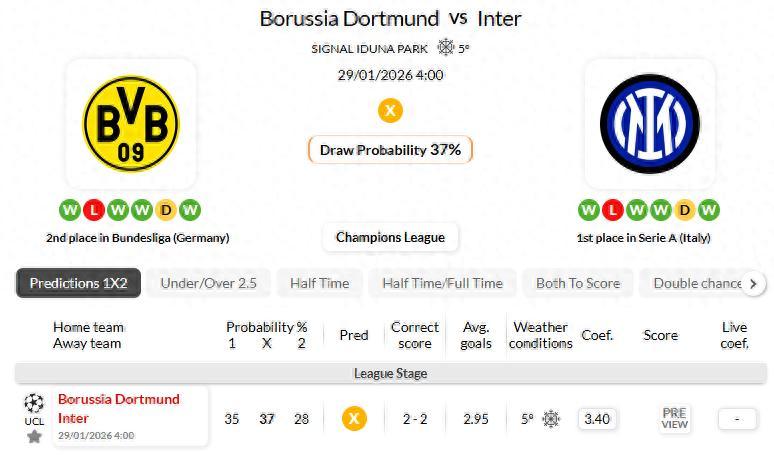Open the Borussia Dortmund match link
This screenshot has height=459, width=774.
tap(118, 399)
